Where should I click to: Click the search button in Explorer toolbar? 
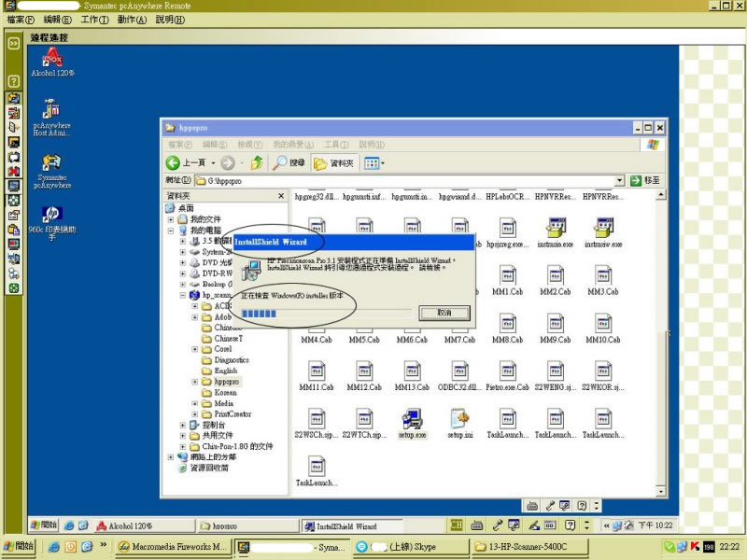point(289,162)
